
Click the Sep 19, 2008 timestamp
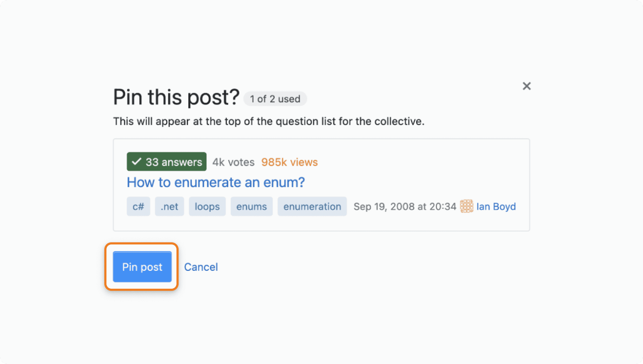[x=405, y=207]
